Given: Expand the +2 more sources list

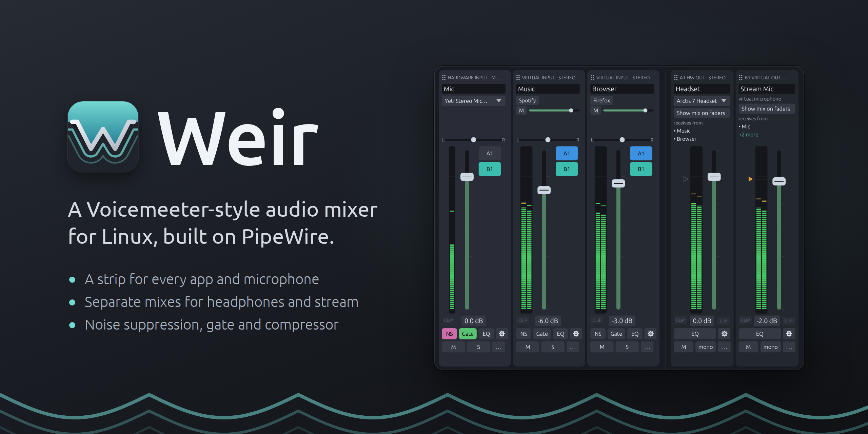Looking at the screenshot, I should (748, 135).
